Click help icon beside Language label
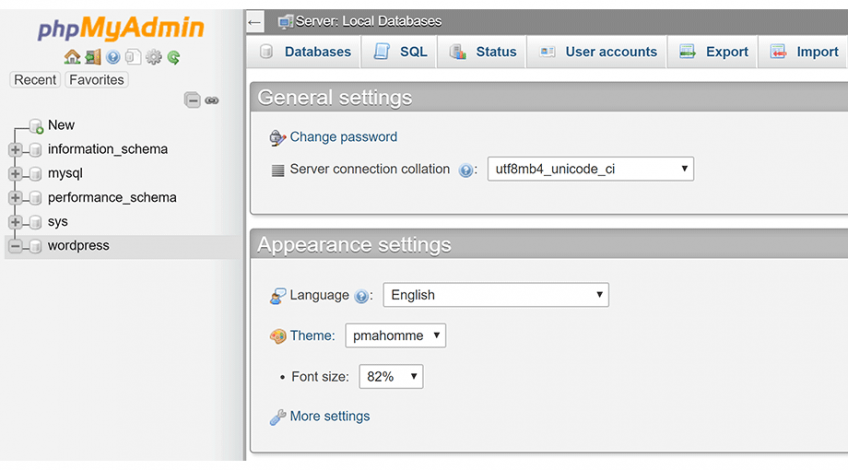The width and height of the screenshot is (848, 470). click(362, 296)
